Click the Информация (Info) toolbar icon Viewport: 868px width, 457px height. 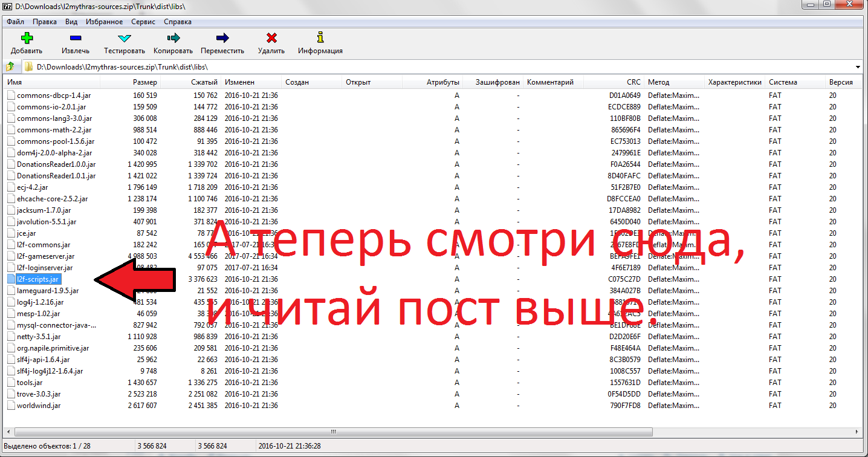[320, 38]
